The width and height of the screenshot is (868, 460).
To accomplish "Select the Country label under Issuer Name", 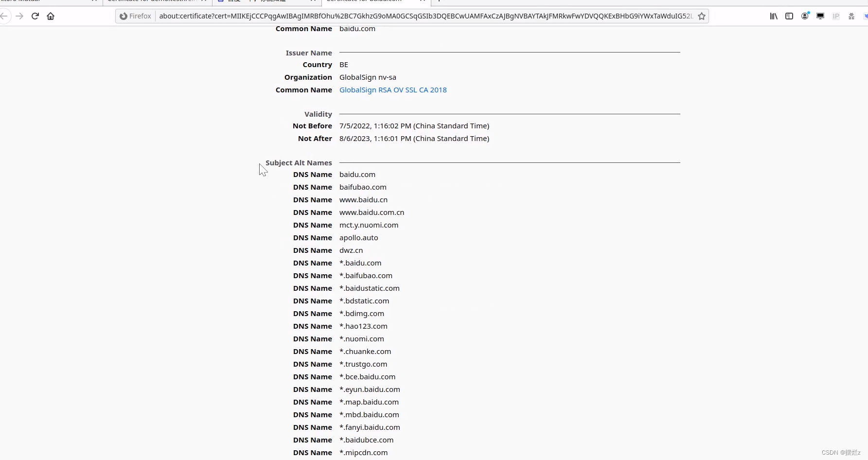I will [318, 65].
